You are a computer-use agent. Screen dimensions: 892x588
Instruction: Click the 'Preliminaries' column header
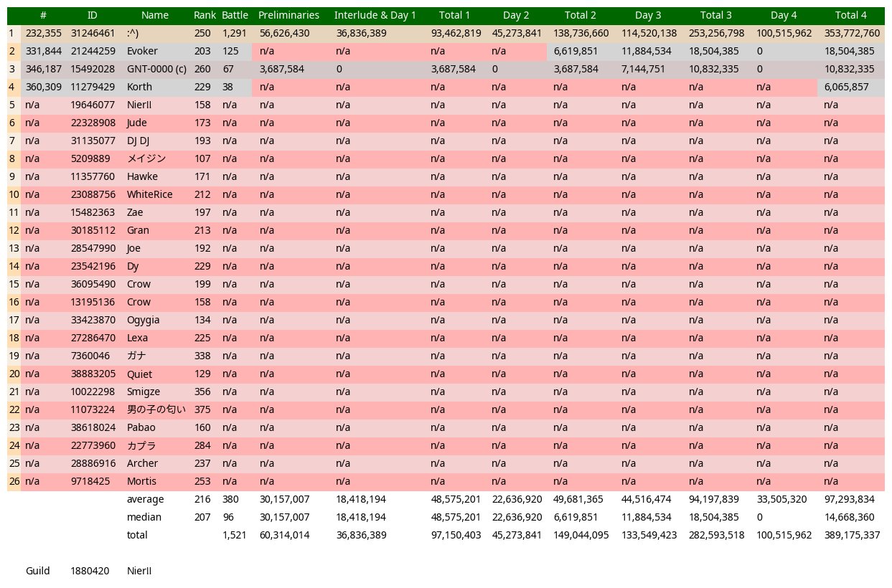coord(288,15)
